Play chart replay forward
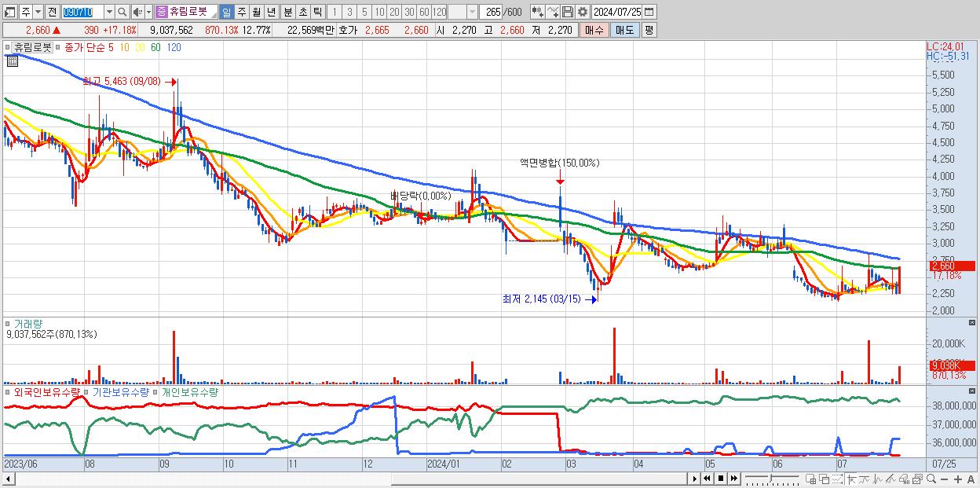 (695, 479)
